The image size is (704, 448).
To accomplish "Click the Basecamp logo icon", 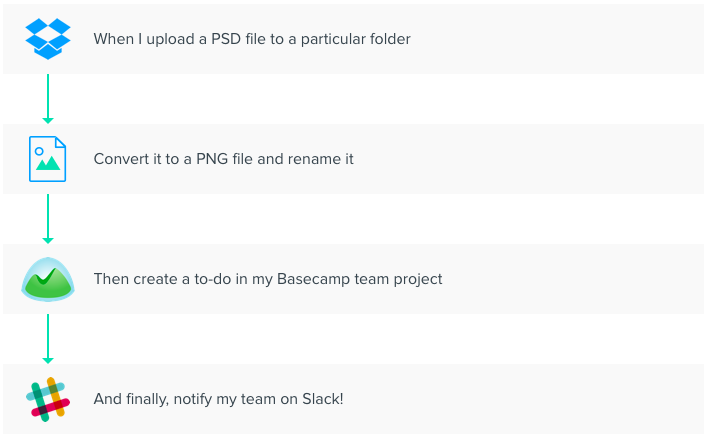I will (x=48, y=279).
